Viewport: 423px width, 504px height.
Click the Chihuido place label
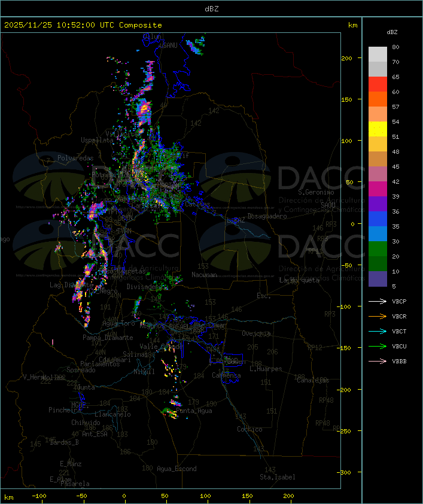(x=86, y=423)
